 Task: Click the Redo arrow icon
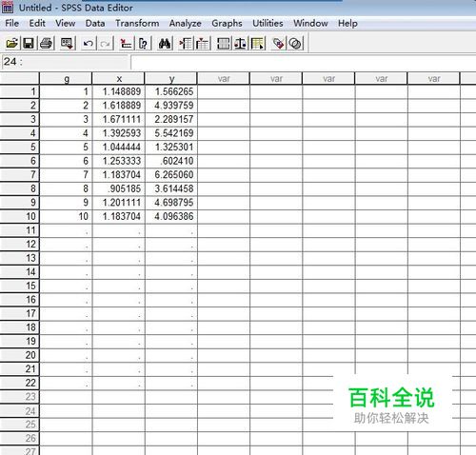105,43
